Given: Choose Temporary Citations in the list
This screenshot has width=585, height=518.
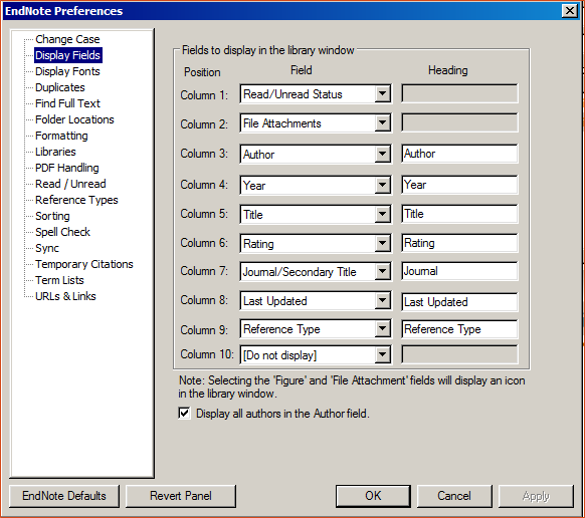Looking at the screenshot, I should [84, 264].
